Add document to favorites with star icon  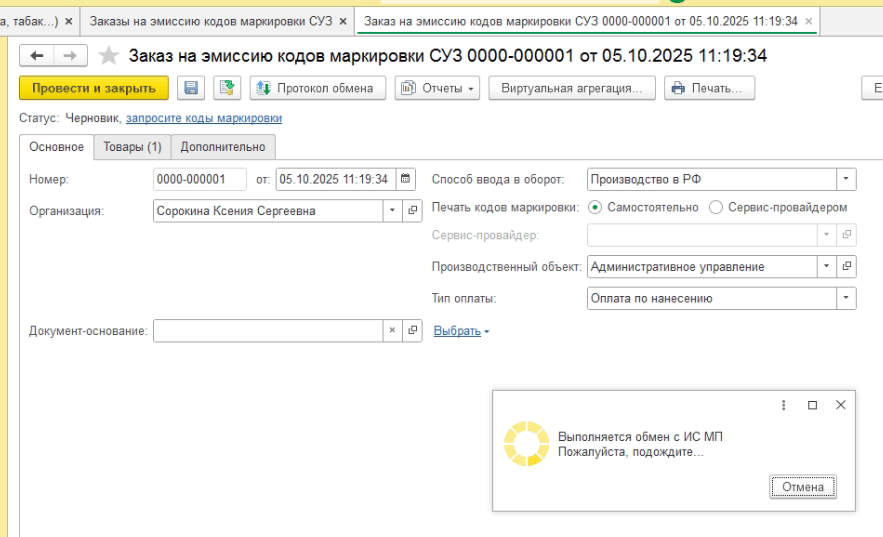tap(109, 56)
